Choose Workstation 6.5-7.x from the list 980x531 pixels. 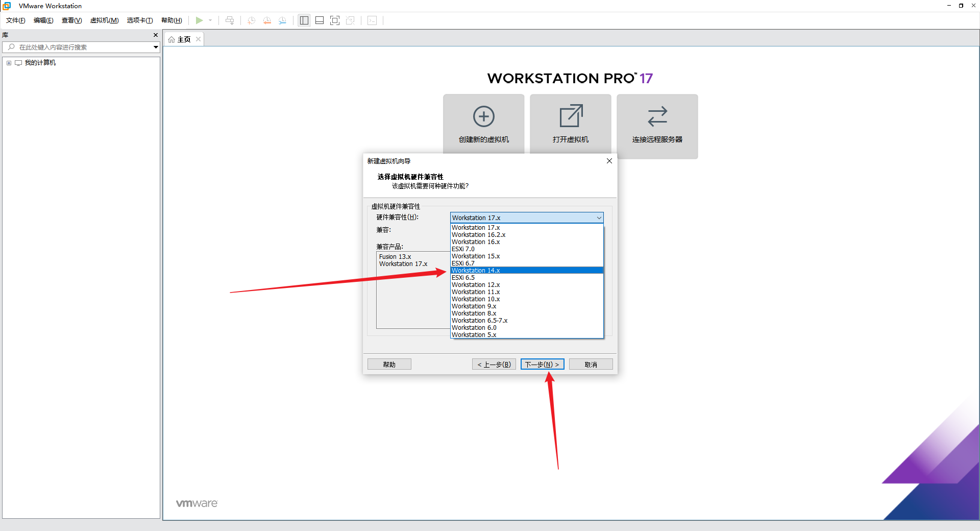pyautogui.click(x=527, y=321)
